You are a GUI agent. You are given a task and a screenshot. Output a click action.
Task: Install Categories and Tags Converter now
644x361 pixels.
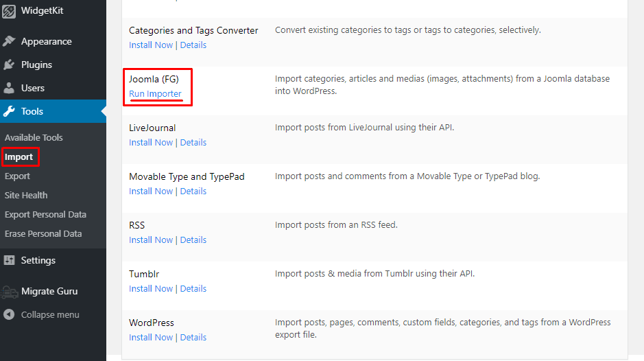click(x=151, y=45)
